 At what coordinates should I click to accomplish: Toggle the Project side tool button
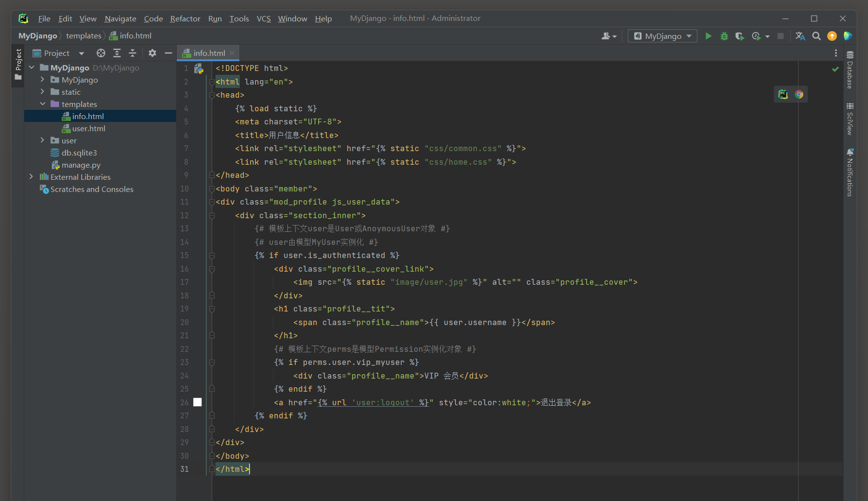18,65
